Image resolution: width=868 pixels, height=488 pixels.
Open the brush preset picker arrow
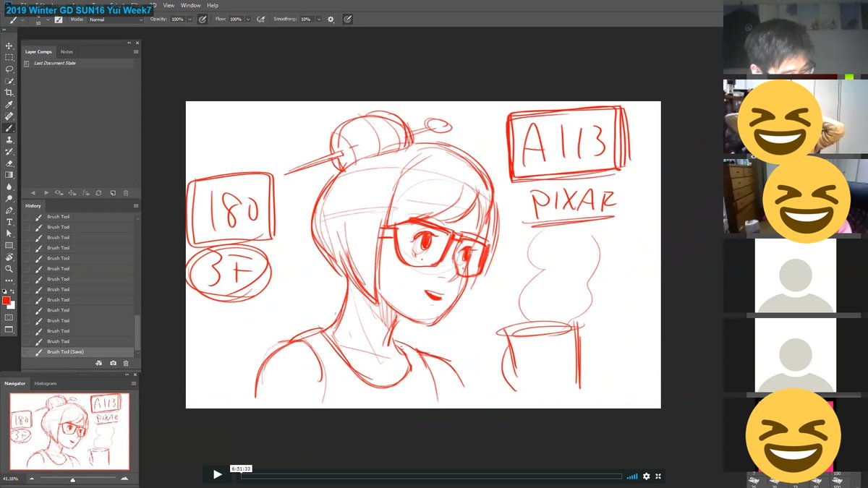click(x=48, y=20)
